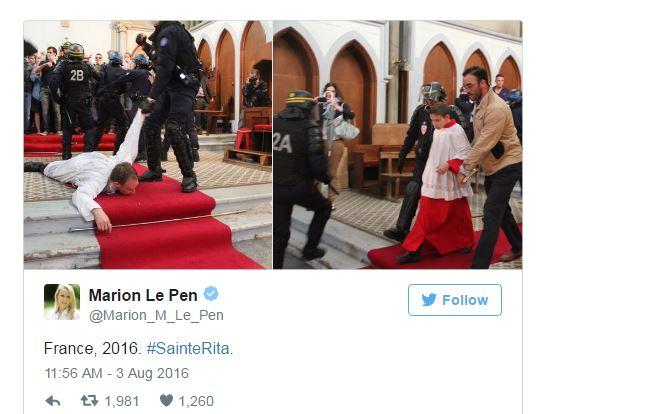Image resolution: width=658 pixels, height=414 pixels.
Task: Open the @Marion_M_Le_Pen handle
Action: point(156,315)
